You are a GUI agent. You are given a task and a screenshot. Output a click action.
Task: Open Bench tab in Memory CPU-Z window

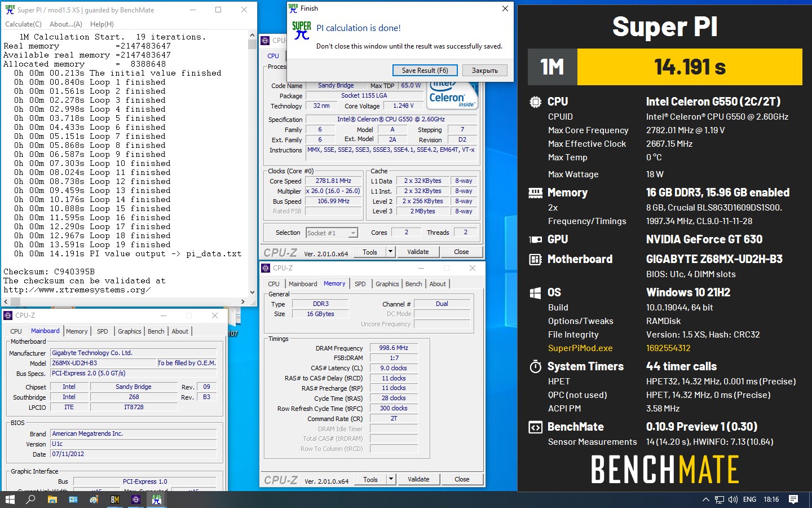tap(414, 284)
